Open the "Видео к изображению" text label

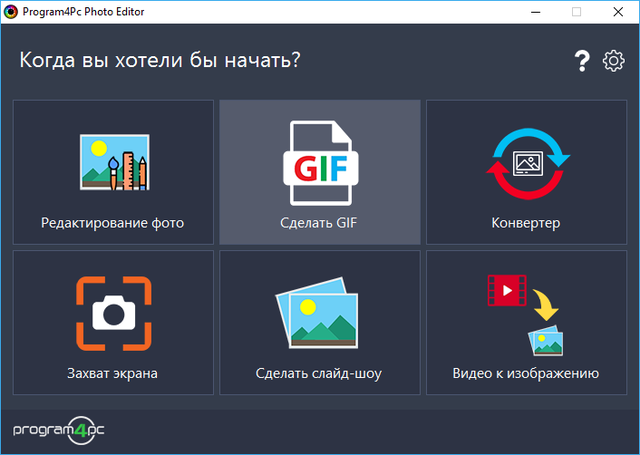[526, 374]
